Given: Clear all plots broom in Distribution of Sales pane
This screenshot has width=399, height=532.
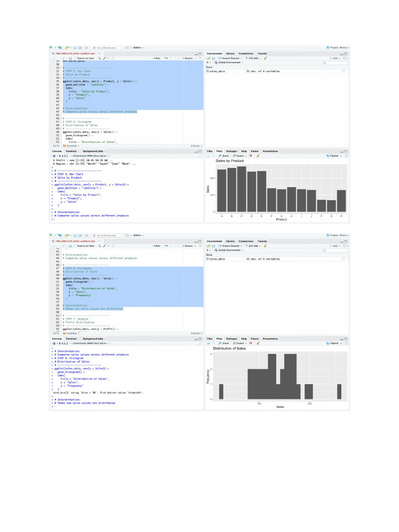Looking at the screenshot, I should point(258,343).
